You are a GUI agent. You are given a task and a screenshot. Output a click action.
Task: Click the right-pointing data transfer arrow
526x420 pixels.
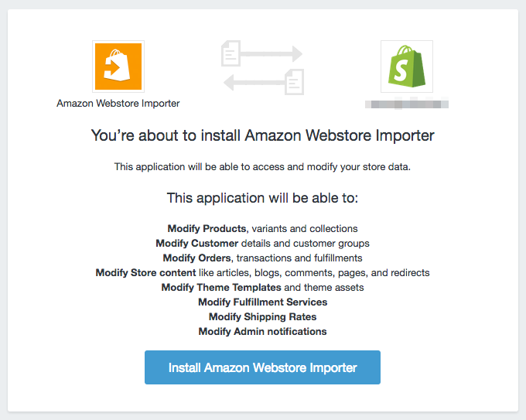[x=271, y=53]
